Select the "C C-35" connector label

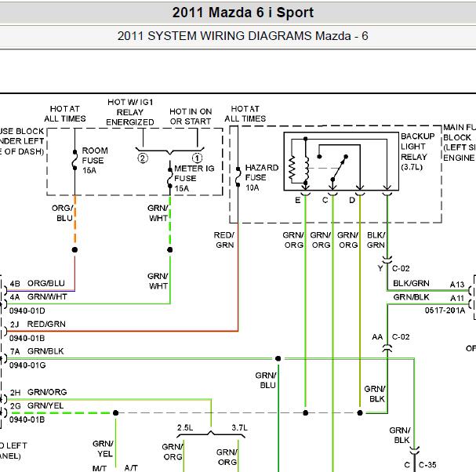(420, 465)
